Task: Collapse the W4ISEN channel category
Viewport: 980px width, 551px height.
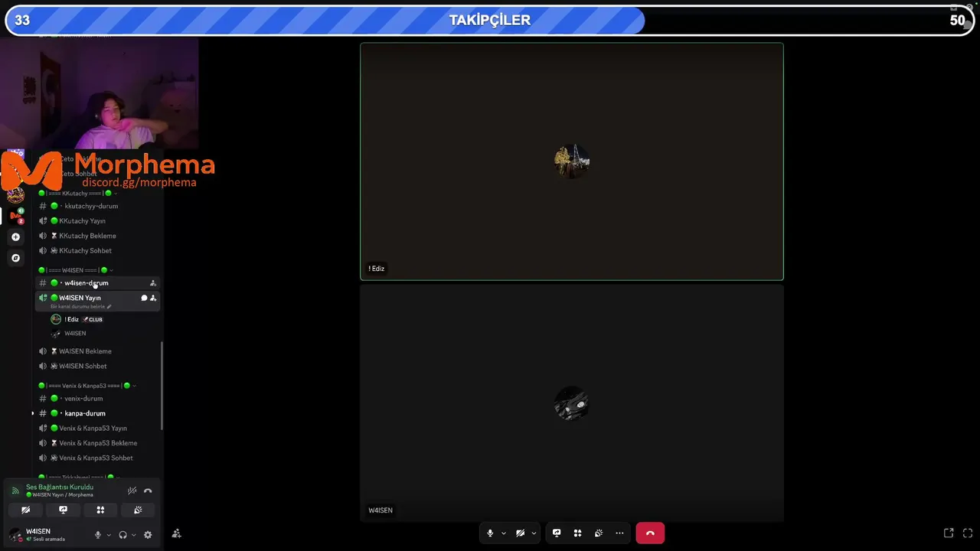Action: pyautogui.click(x=76, y=270)
